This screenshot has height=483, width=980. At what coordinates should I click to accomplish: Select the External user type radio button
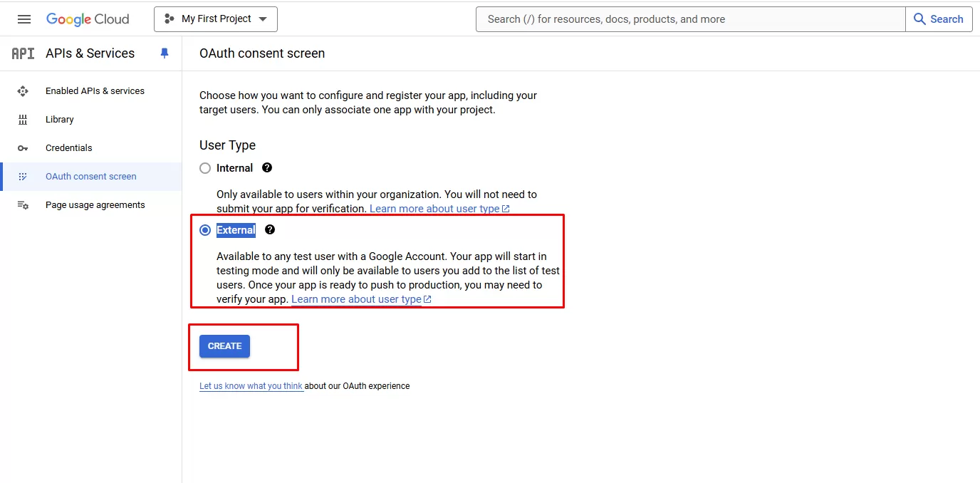pyautogui.click(x=205, y=230)
